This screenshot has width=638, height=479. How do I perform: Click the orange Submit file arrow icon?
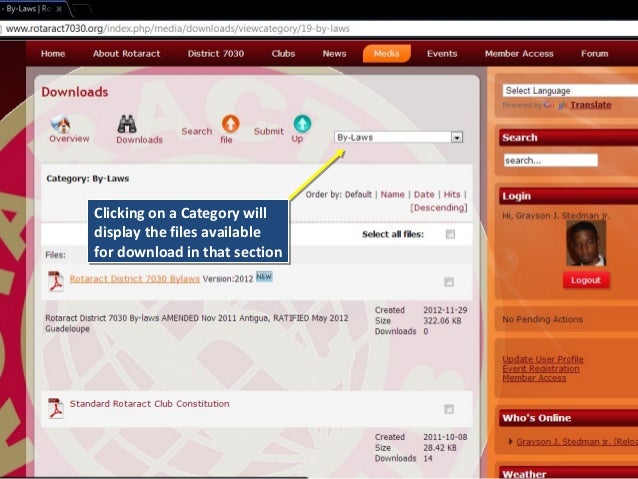pos(230,124)
